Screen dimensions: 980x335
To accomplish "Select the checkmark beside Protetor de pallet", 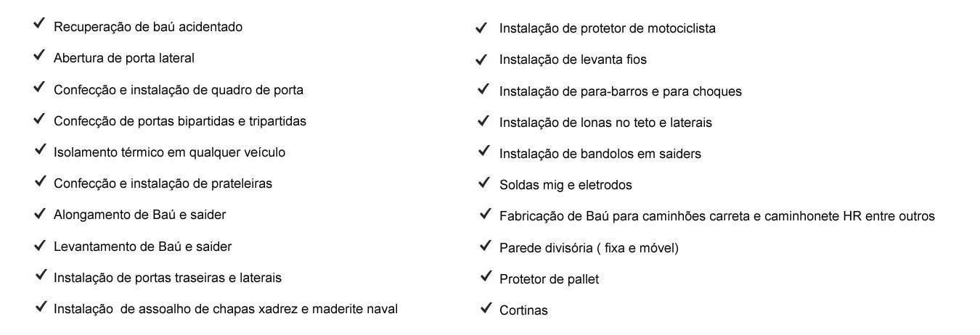I will pyautogui.click(x=486, y=277).
